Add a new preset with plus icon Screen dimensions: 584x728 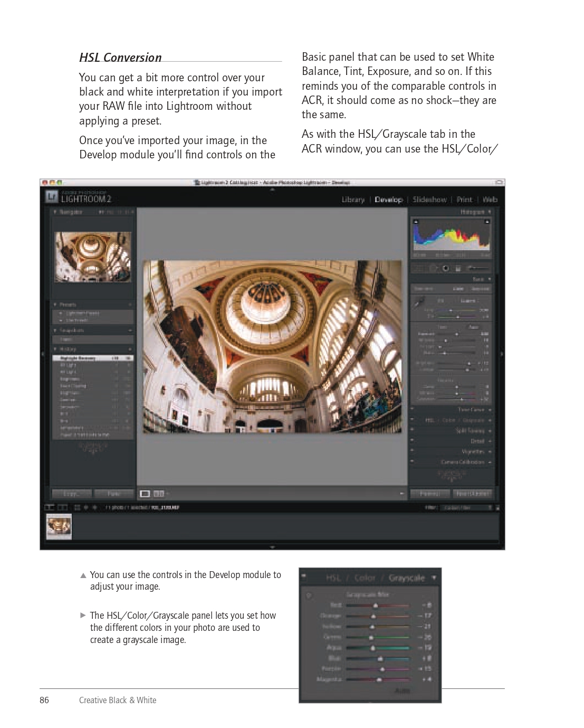coord(130,305)
